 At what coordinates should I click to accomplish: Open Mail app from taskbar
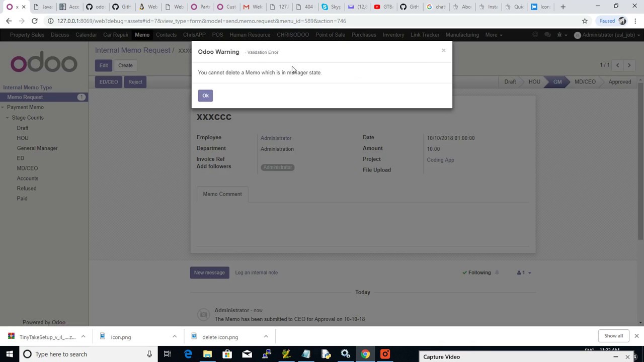click(247, 354)
